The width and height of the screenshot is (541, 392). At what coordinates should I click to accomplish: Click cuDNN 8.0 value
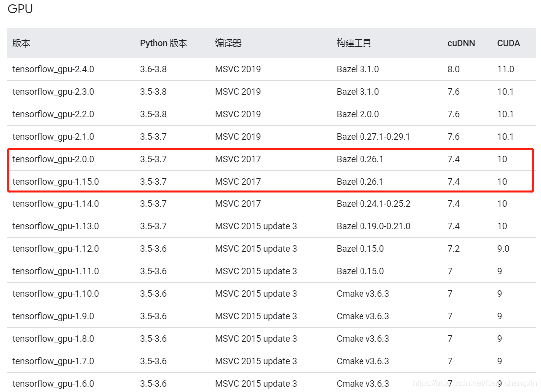[x=453, y=69]
